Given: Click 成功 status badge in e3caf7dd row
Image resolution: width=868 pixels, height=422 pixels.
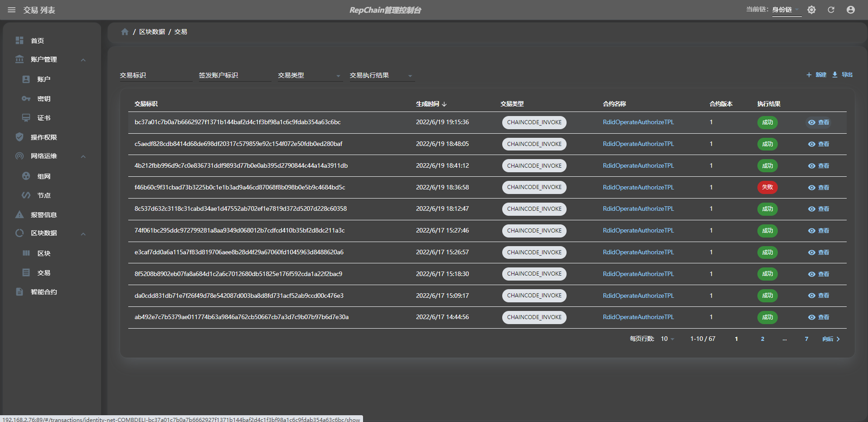Looking at the screenshot, I should tap(767, 252).
